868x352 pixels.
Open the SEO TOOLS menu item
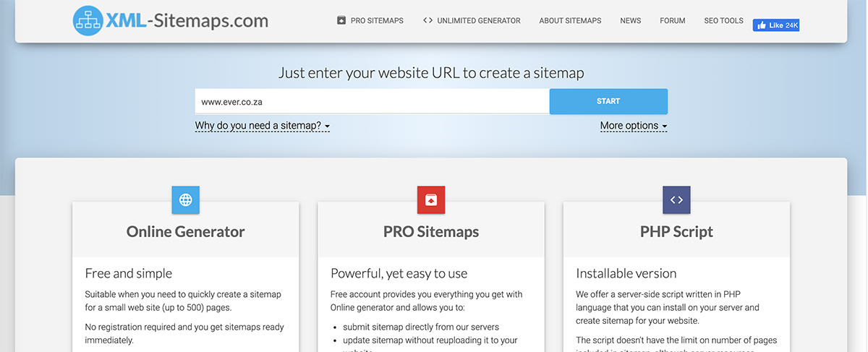pyautogui.click(x=723, y=21)
